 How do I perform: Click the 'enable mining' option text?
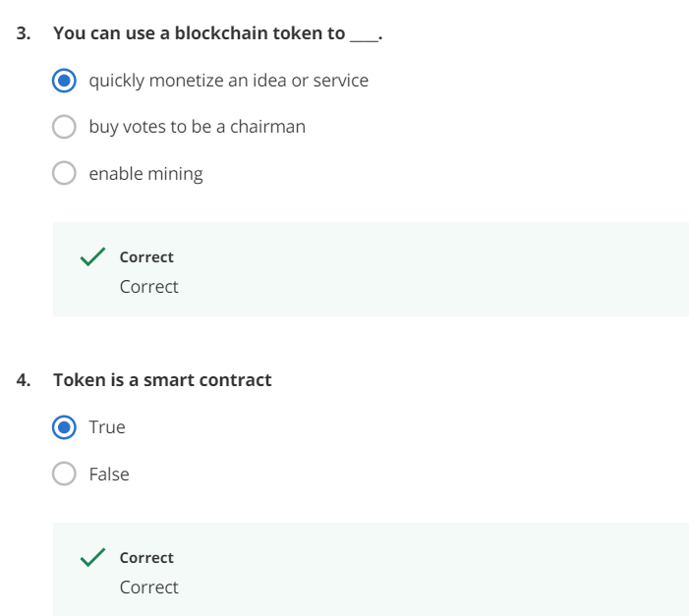coord(145,174)
